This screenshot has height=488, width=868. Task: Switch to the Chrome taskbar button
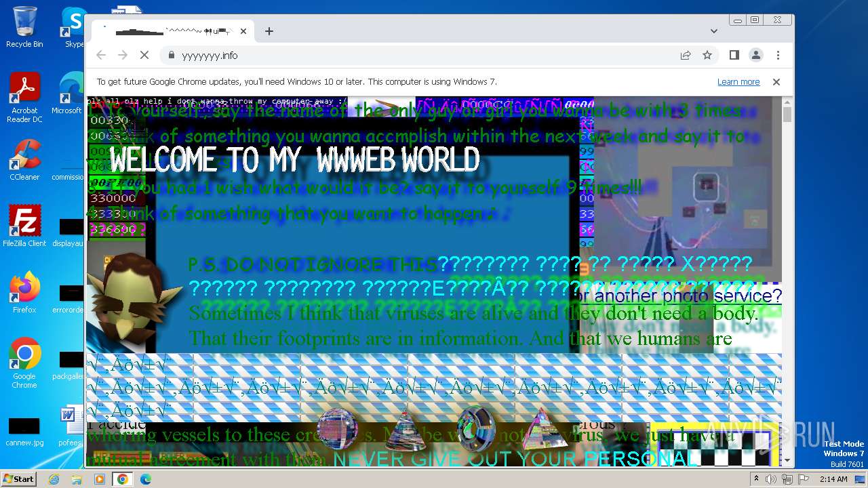(123, 479)
